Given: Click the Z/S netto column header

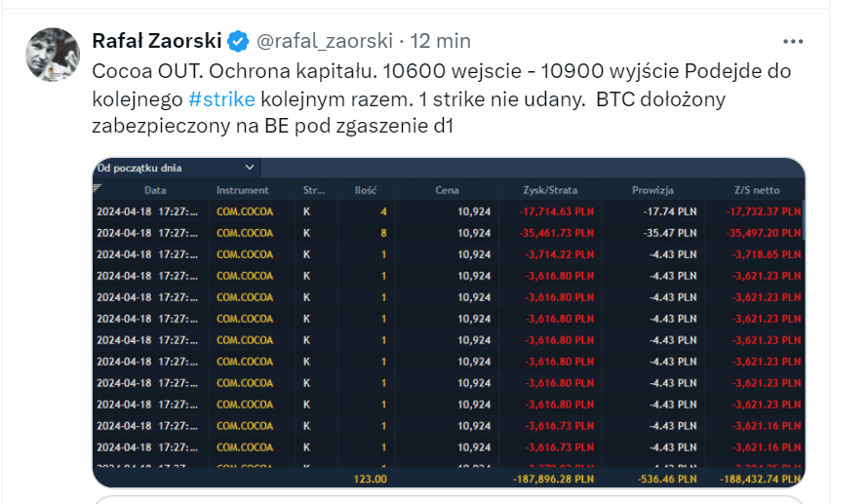Looking at the screenshot, I should click(x=756, y=190).
